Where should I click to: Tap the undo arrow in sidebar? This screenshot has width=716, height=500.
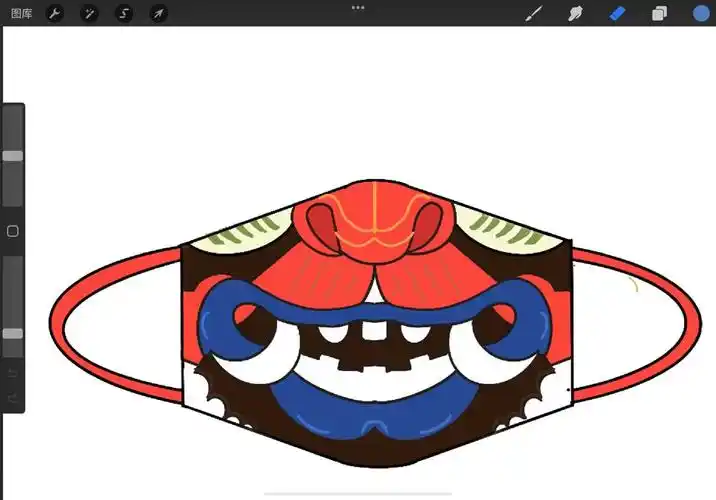(x=12, y=373)
